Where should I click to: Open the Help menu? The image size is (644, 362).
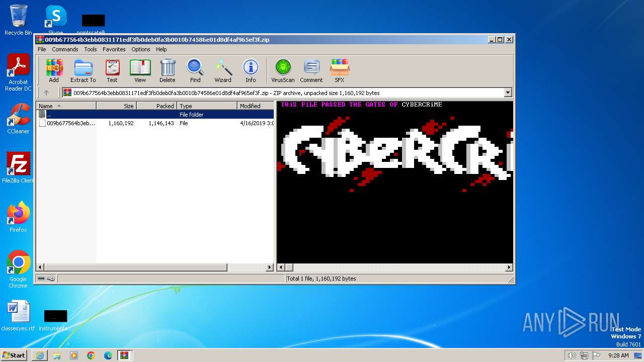pyautogui.click(x=161, y=49)
